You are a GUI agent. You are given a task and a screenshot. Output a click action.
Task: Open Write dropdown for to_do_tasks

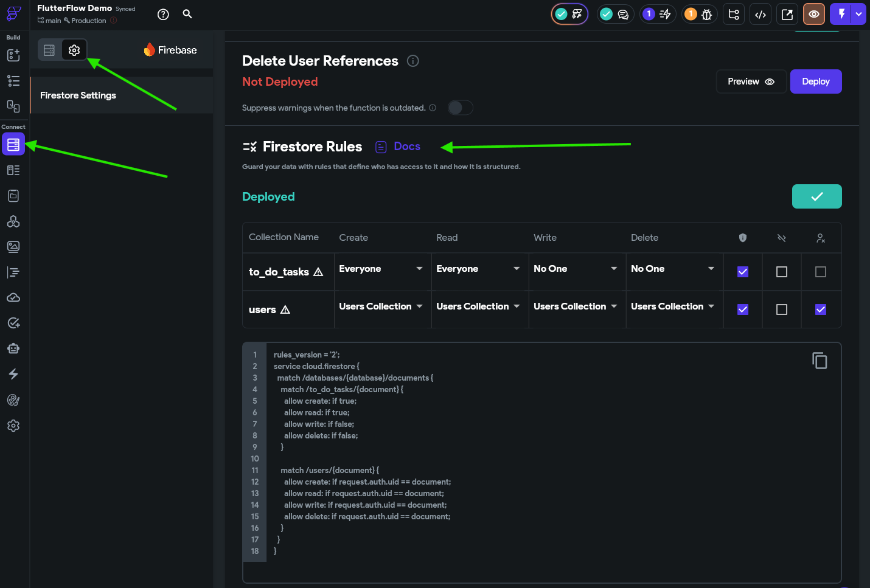(576, 269)
